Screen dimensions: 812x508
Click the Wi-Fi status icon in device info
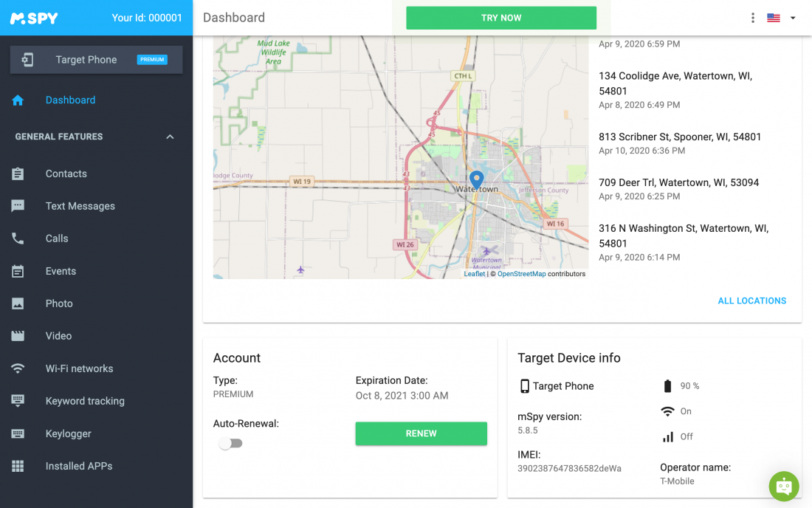click(x=667, y=411)
